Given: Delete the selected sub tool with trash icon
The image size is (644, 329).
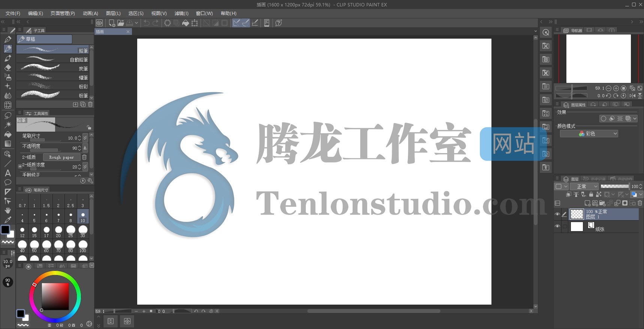Looking at the screenshot, I should click(90, 104).
